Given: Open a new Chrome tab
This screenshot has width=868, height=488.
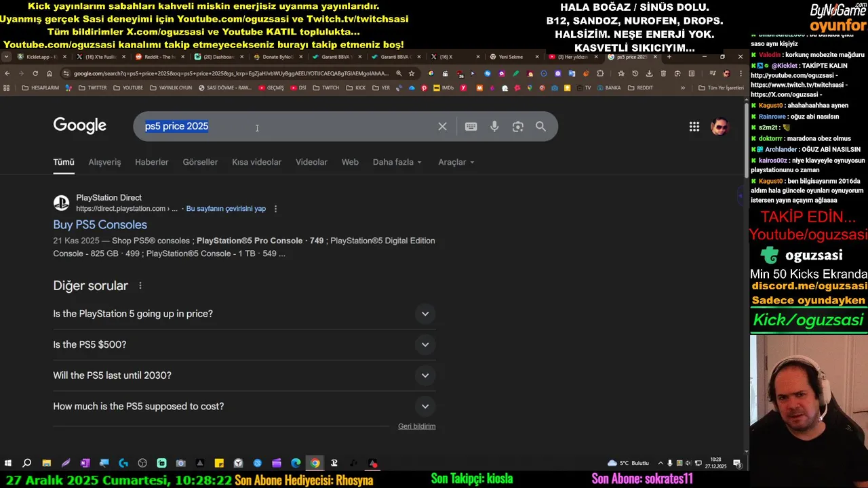Looking at the screenshot, I should coord(669,57).
